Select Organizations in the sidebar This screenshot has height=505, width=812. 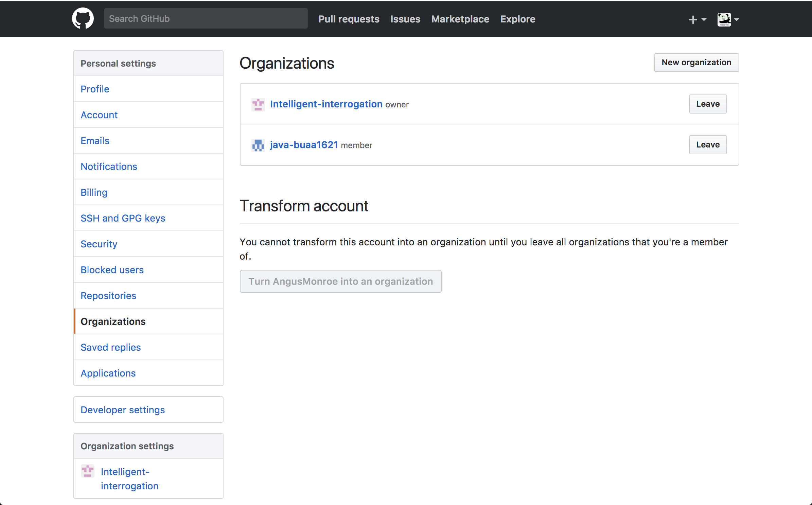[148, 321]
